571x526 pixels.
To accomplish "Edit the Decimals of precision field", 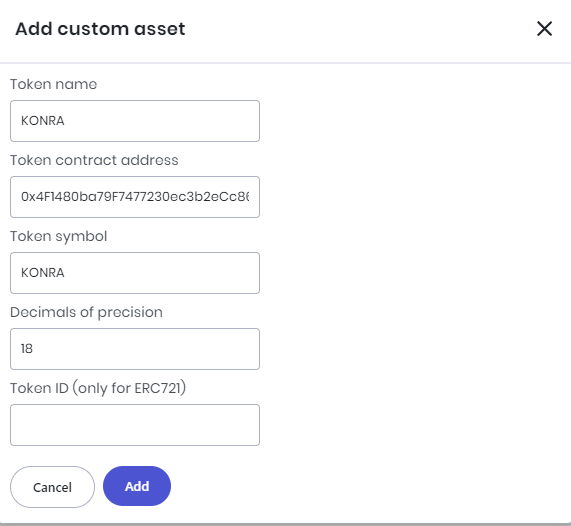I will pos(135,349).
